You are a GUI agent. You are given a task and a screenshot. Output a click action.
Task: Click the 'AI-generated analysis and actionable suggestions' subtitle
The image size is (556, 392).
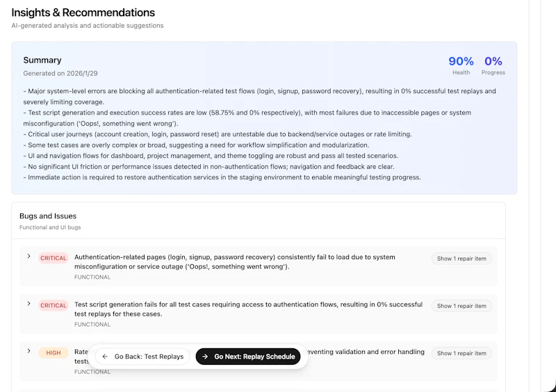click(88, 26)
